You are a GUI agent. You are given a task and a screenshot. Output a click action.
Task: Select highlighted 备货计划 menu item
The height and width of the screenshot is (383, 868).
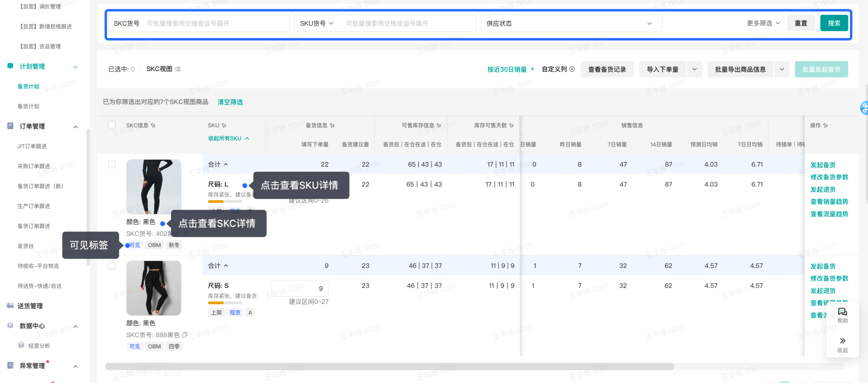tap(28, 86)
